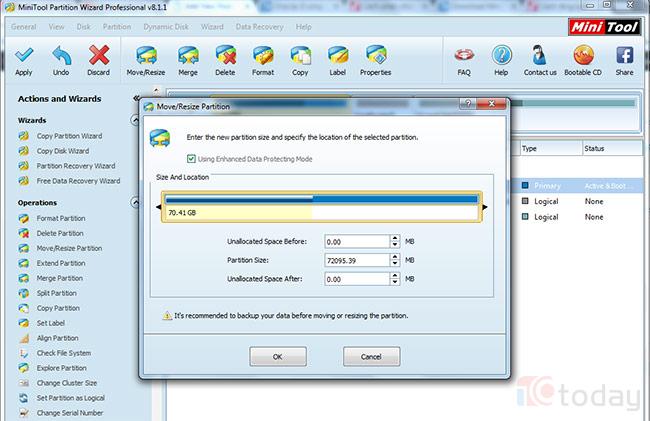Open the Partition menu
Image resolution: width=650 pixels, height=421 pixels.
117,27
